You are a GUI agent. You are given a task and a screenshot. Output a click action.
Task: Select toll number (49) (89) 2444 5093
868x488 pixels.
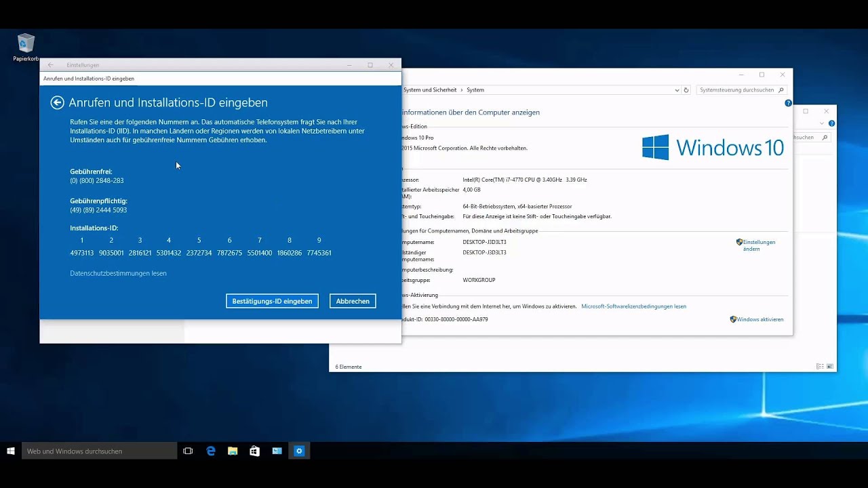coord(98,210)
